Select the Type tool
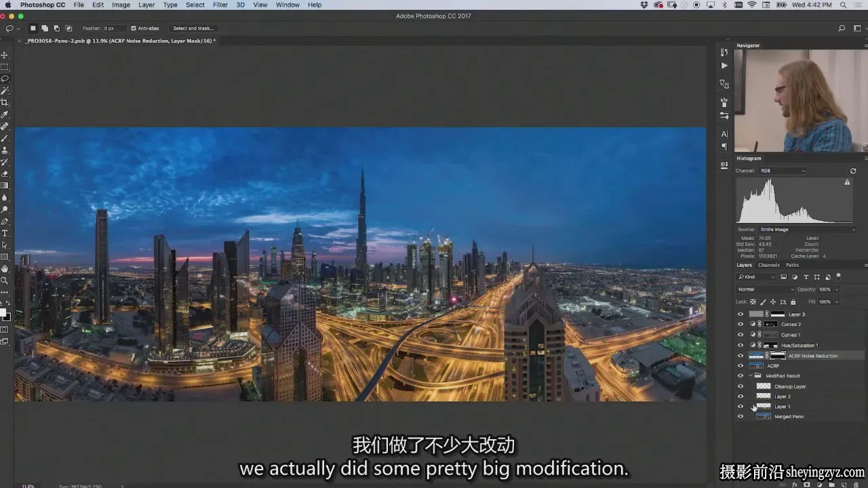 (x=5, y=233)
